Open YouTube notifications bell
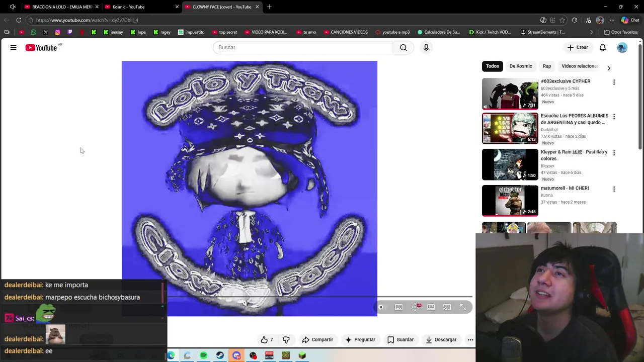The width and height of the screenshot is (644, 362). click(603, 47)
